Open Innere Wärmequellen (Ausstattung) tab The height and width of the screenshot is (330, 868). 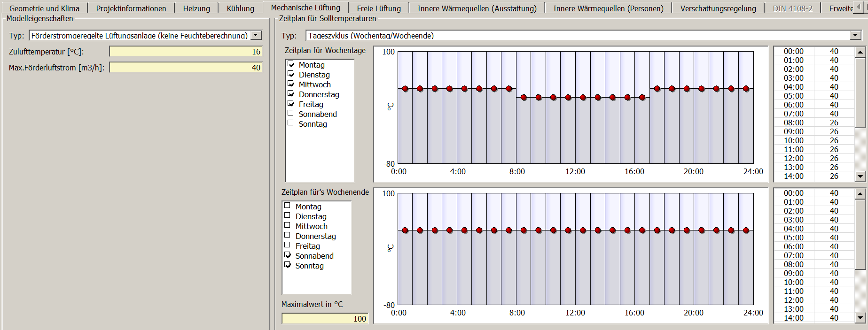pos(477,8)
